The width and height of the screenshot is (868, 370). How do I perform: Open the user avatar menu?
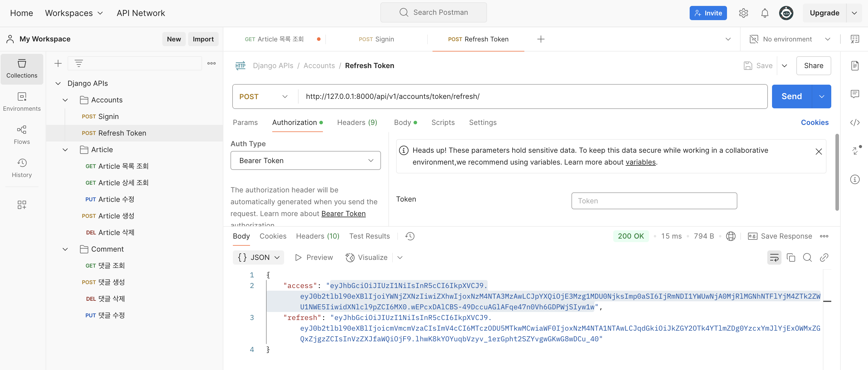coord(786,13)
